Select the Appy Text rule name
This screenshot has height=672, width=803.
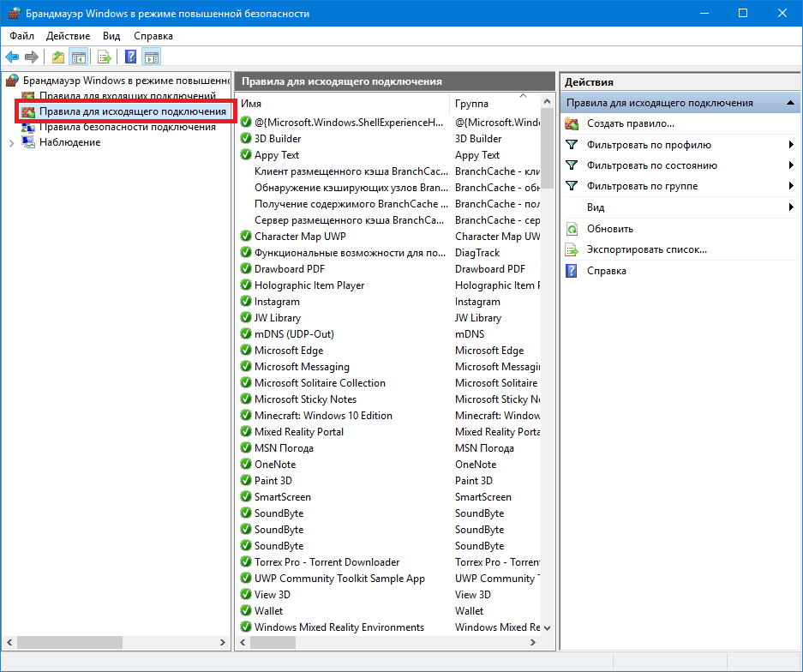277,154
